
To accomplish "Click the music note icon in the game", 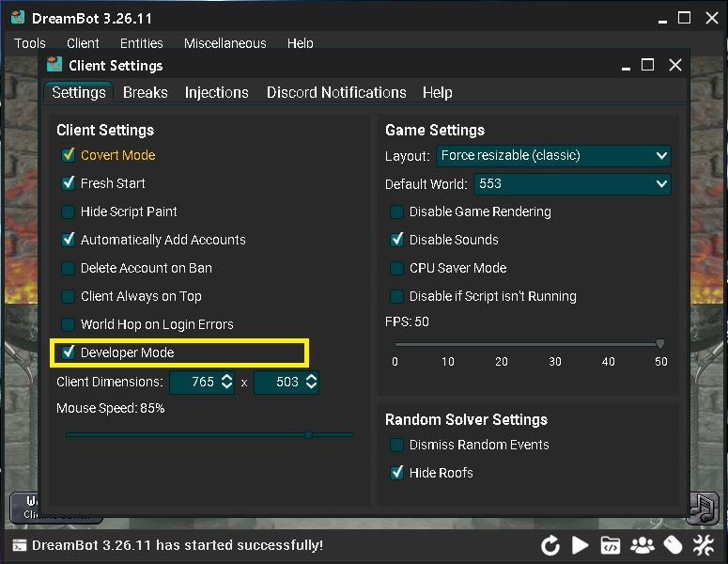I will 703,509.
